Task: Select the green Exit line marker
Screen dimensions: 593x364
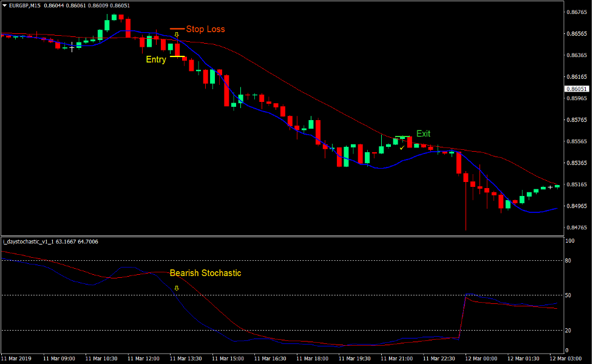Action: [x=403, y=136]
